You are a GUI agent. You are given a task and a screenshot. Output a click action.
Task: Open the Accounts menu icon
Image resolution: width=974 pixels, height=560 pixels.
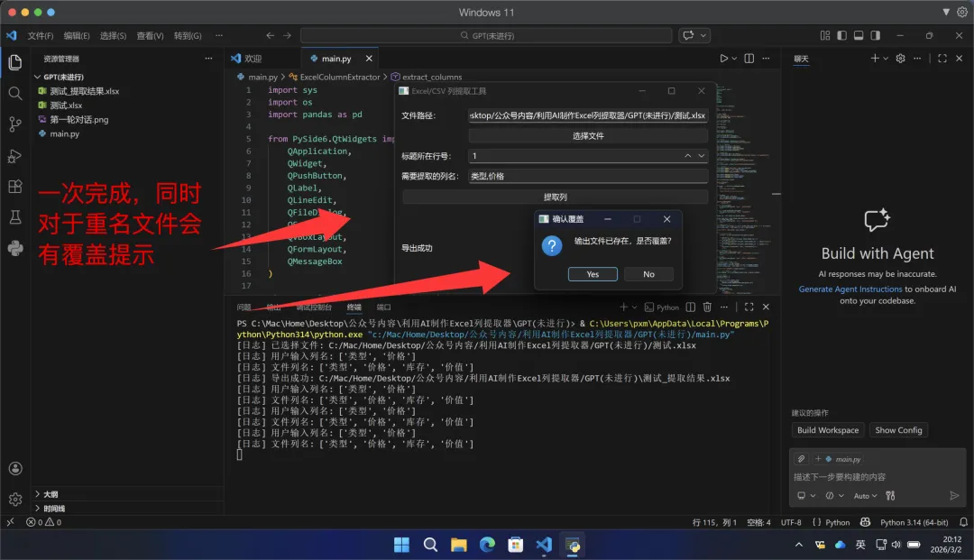(x=15, y=469)
